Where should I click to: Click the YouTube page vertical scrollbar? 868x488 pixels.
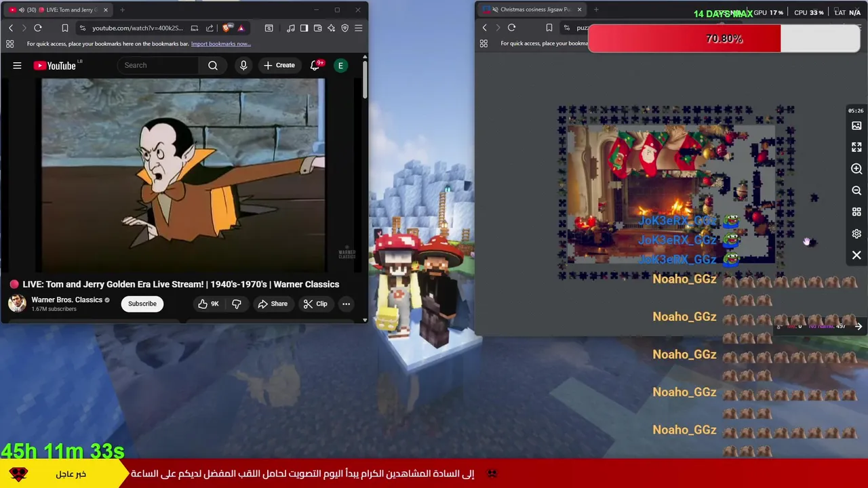[365, 79]
